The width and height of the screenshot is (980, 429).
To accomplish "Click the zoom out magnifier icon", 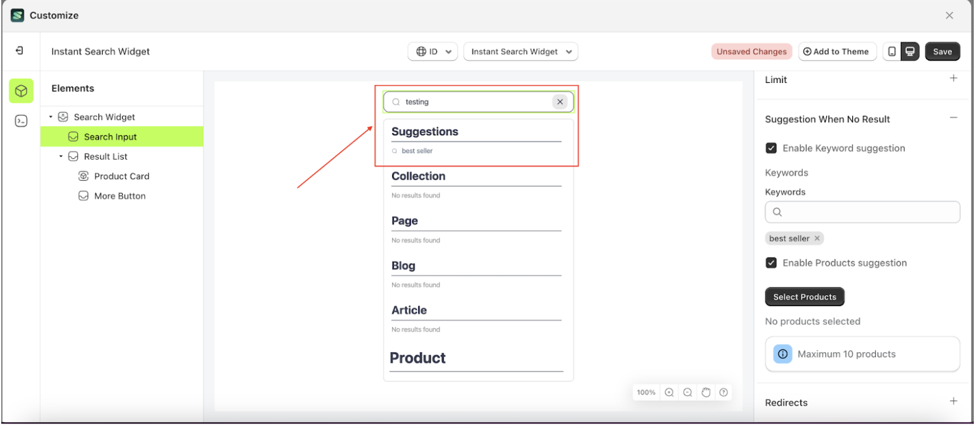I will tap(688, 392).
